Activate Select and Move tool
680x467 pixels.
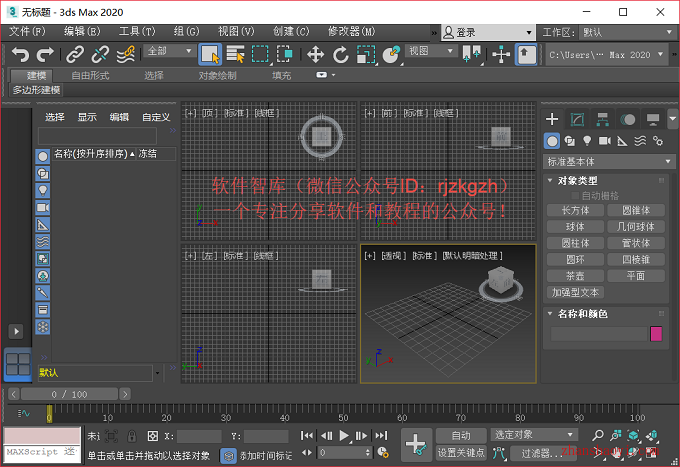tap(315, 55)
